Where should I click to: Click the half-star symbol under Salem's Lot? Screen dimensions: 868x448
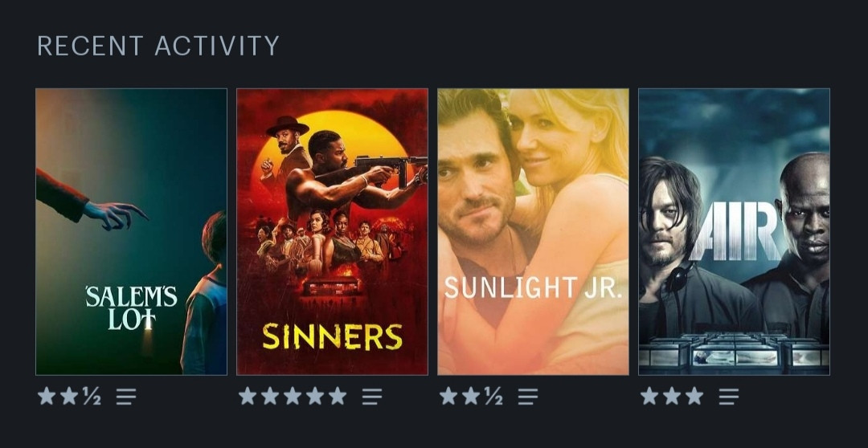[92, 396]
